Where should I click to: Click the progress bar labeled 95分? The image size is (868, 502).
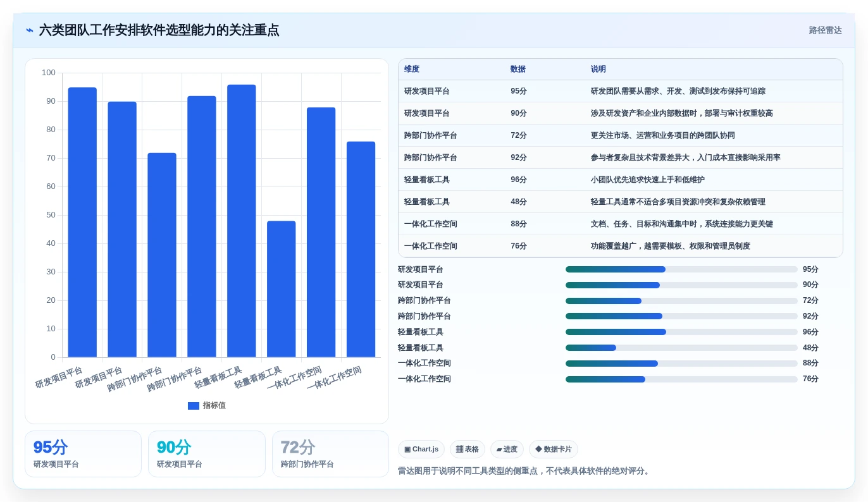pos(681,269)
